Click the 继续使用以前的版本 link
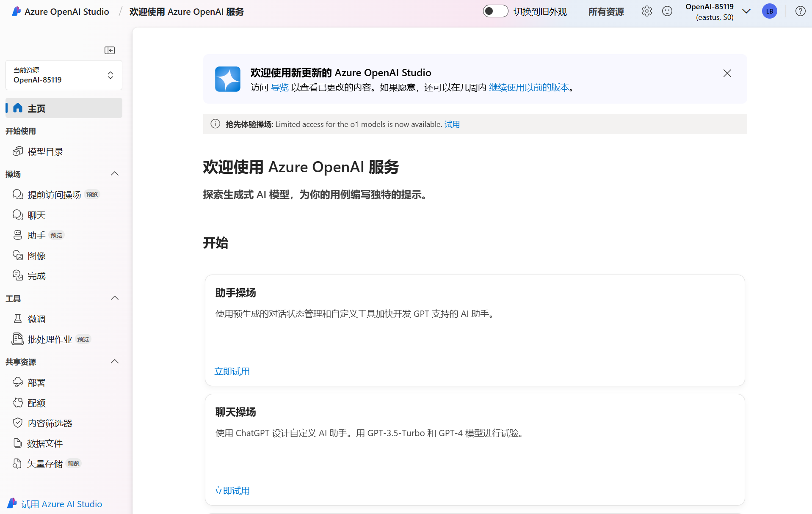 tap(529, 88)
